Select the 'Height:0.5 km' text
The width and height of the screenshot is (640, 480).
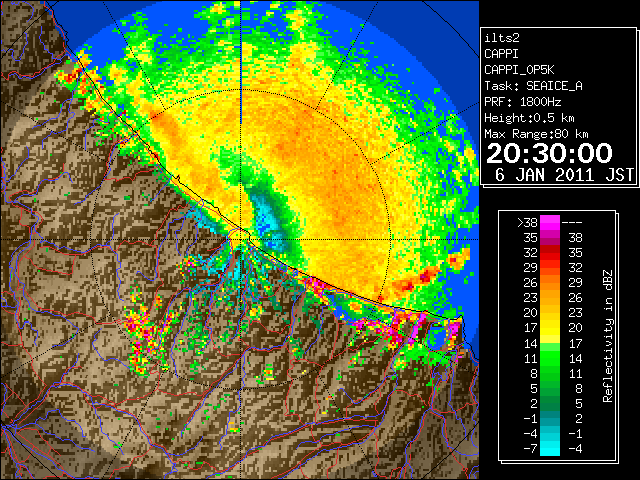(x=529, y=118)
